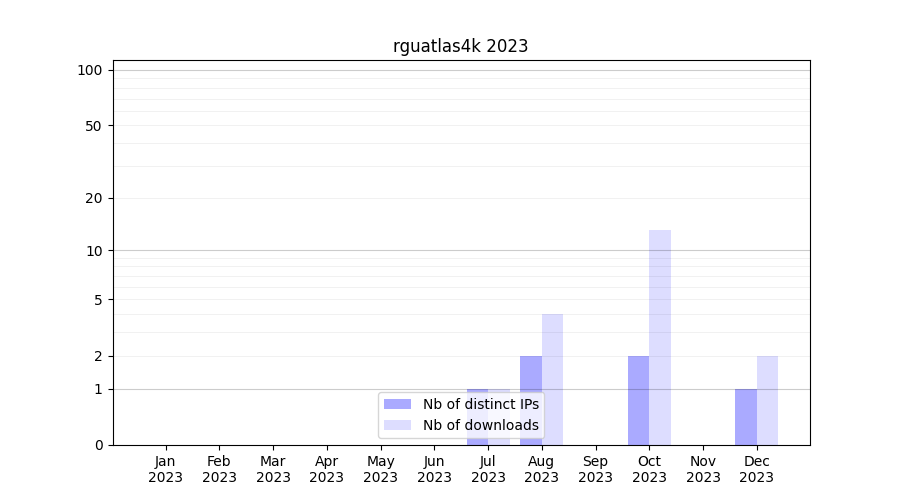This screenshot has width=900, height=500.
Task: Select the Nb of downloads legend label
Action: click(480, 425)
